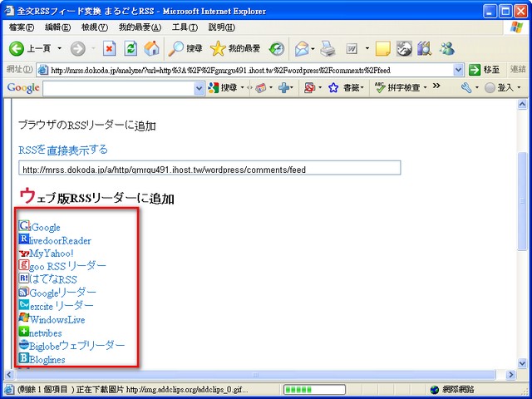This screenshot has width=532, height=399.
Task: Open the 編輯(E) menu
Action: coord(57,27)
